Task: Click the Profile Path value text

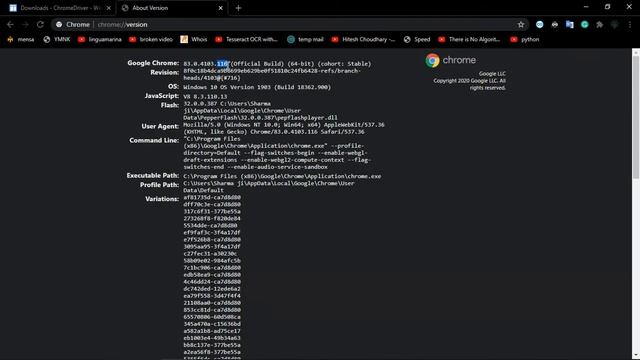Action: click(269, 187)
